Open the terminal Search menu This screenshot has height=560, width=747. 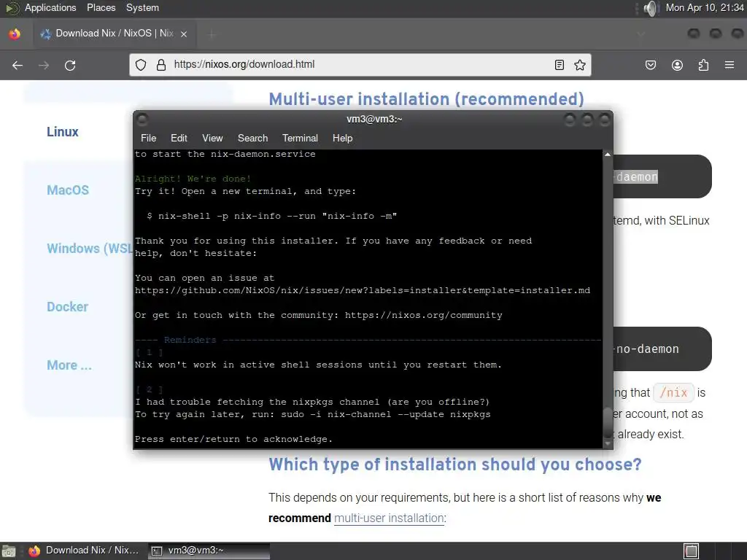pyautogui.click(x=252, y=138)
